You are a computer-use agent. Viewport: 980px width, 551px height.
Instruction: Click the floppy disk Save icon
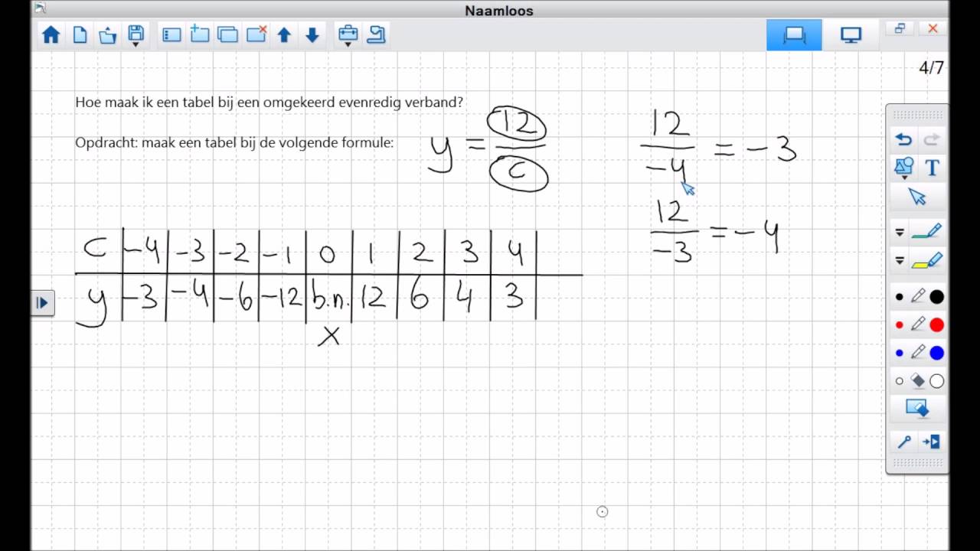point(136,32)
